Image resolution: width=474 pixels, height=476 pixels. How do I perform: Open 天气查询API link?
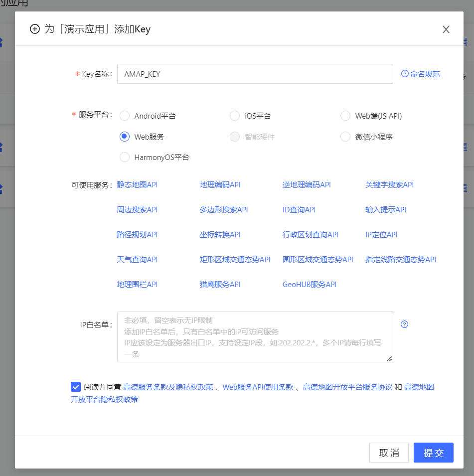(137, 259)
